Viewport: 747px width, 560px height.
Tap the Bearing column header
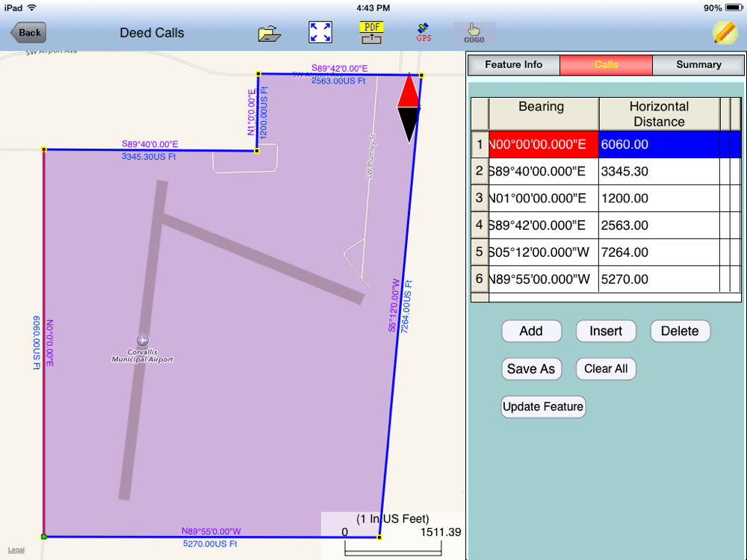pos(544,113)
